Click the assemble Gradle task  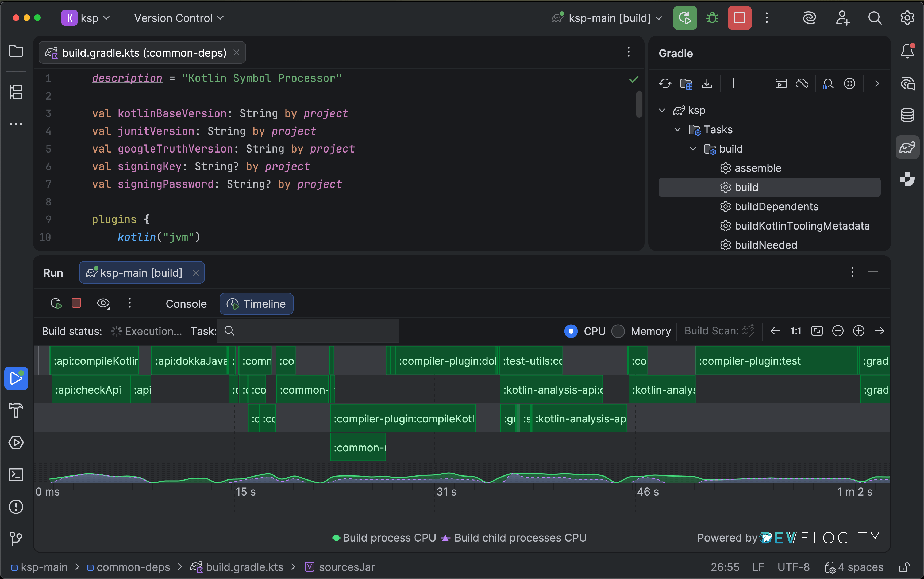pos(757,168)
